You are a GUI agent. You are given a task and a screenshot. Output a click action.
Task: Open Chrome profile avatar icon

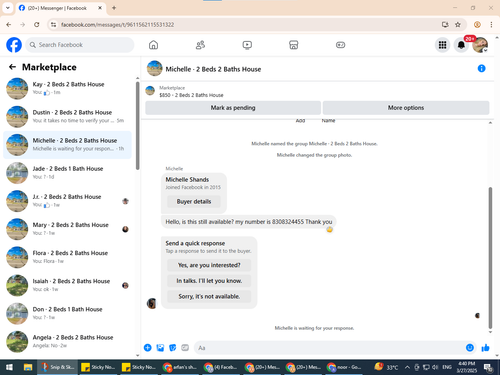477,24
